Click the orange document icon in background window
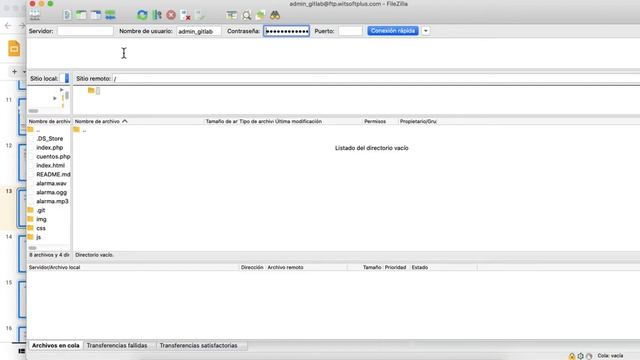 click(14, 49)
